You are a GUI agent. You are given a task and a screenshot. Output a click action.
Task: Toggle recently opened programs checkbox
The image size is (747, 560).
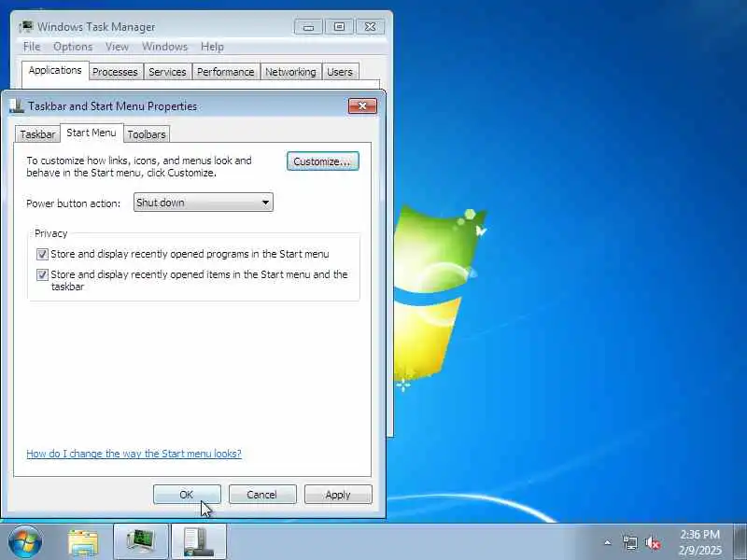(x=42, y=254)
